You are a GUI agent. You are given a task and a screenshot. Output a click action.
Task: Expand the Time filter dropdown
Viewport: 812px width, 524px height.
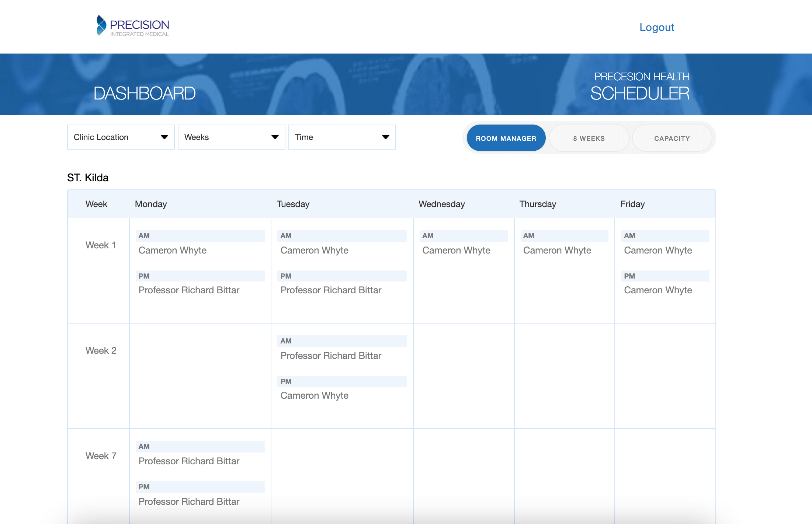point(343,137)
